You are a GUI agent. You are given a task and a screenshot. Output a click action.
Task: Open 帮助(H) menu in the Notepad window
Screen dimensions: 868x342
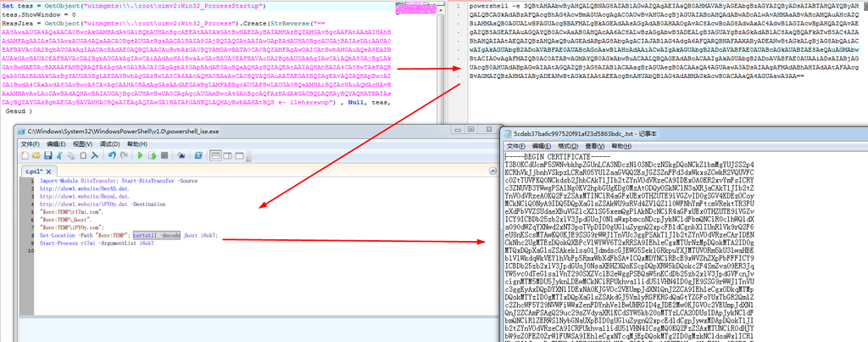620,146
